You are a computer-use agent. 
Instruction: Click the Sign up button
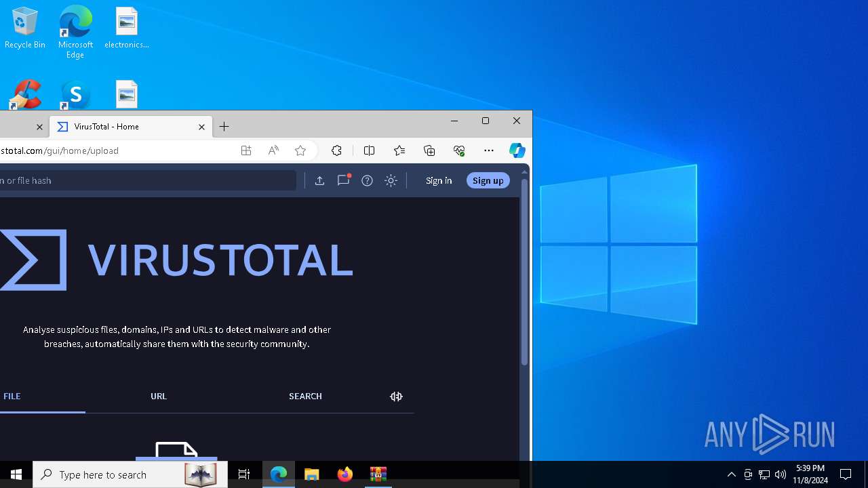(x=488, y=180)
